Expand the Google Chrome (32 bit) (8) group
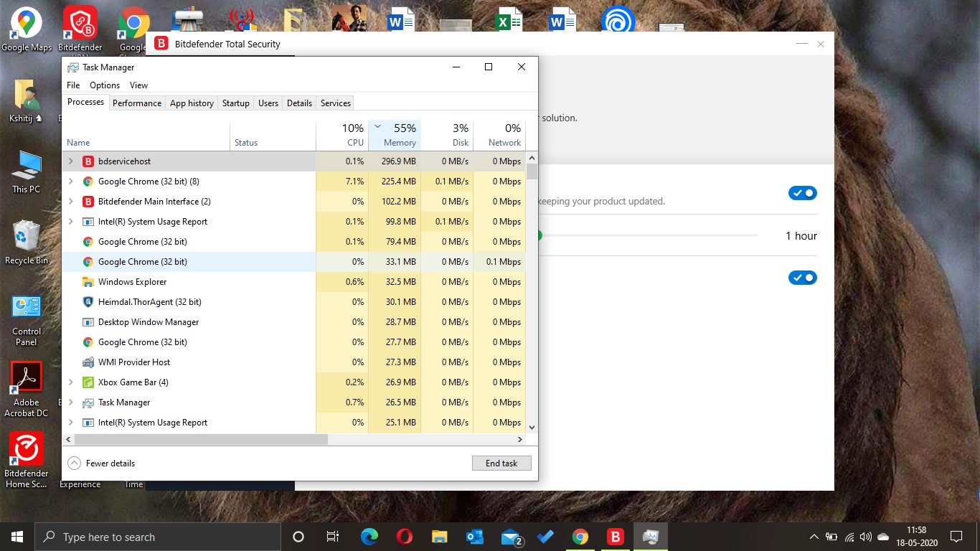 pos(70,182)
